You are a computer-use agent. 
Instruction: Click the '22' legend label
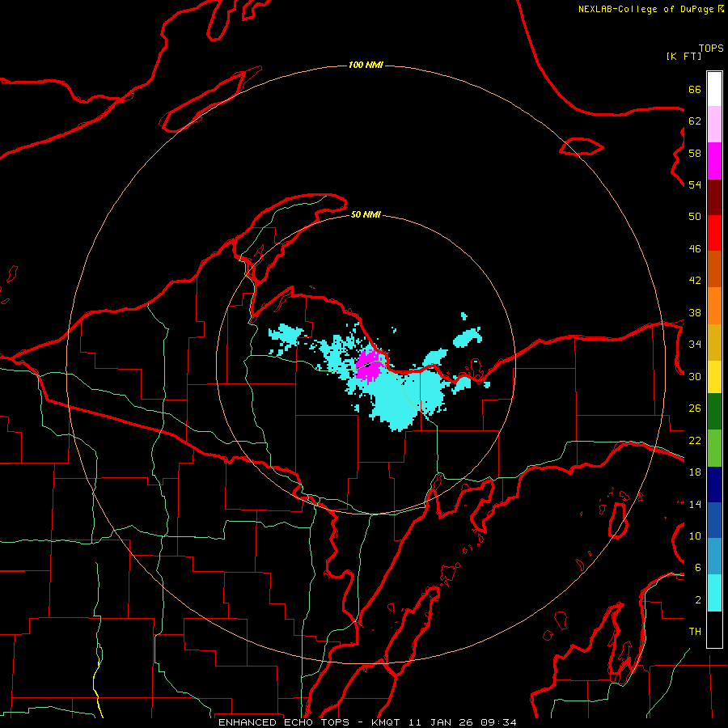point(695,440)
